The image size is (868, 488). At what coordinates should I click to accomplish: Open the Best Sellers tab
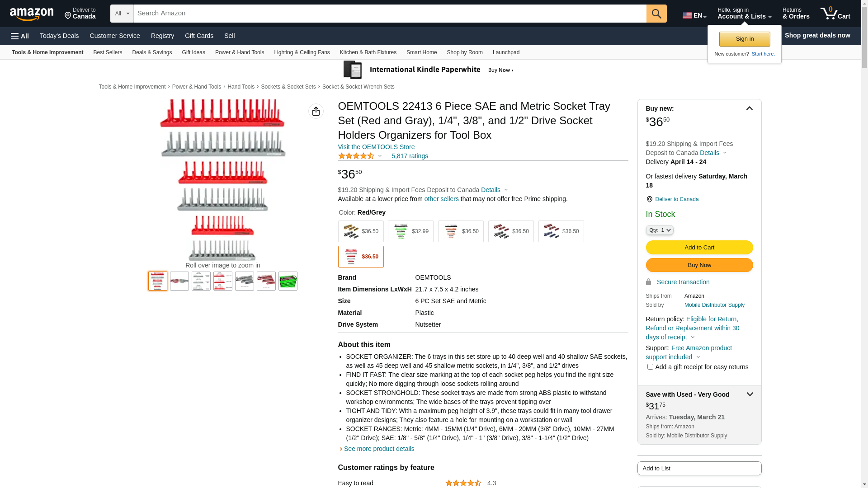(x=108, y=52)
